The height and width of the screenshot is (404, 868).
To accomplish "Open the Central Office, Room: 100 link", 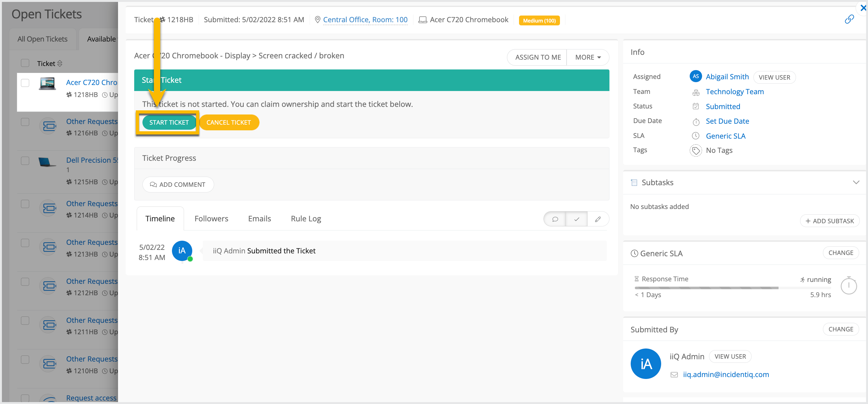I will pyautogui.click(x=365, y=20).
